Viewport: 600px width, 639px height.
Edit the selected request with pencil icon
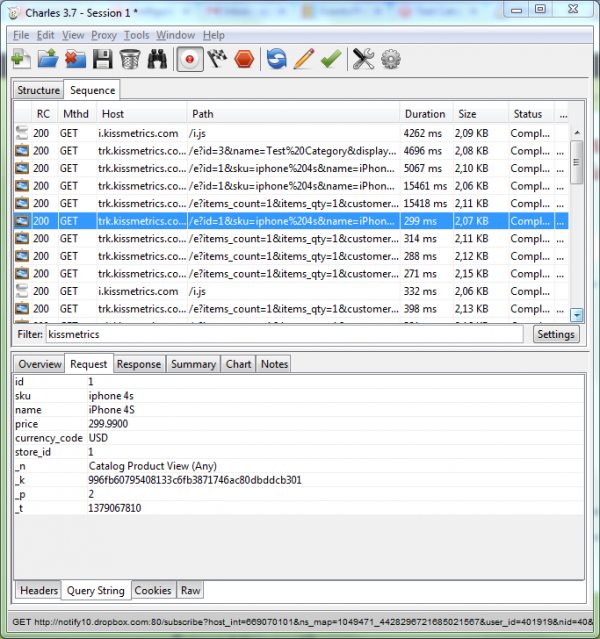point(304,59)
